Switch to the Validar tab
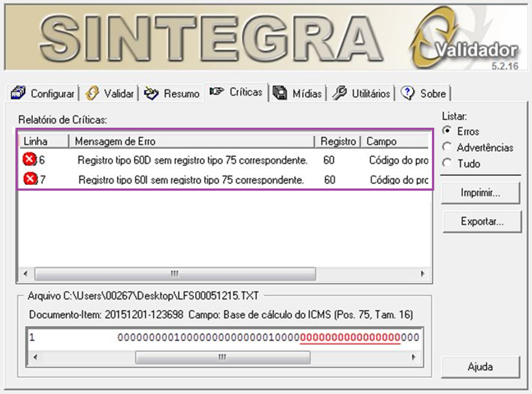Image resolution: width=532 pixels, height=394 pixels. pyautogui.click(x=109, y=93)
